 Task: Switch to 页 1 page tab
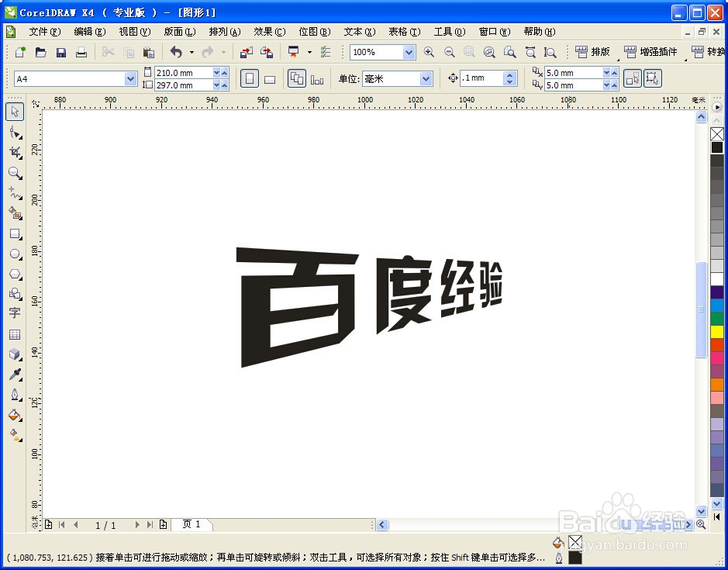tap(191, 524)
